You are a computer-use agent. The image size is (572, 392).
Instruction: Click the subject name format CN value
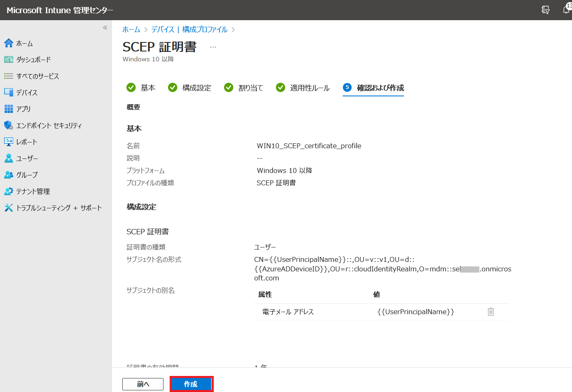tap(383, 268)
